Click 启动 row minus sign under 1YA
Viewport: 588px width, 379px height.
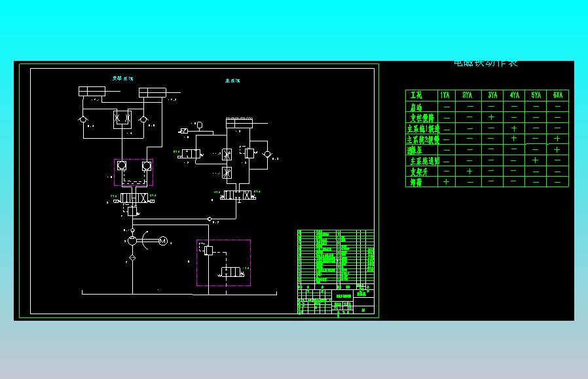447,107
